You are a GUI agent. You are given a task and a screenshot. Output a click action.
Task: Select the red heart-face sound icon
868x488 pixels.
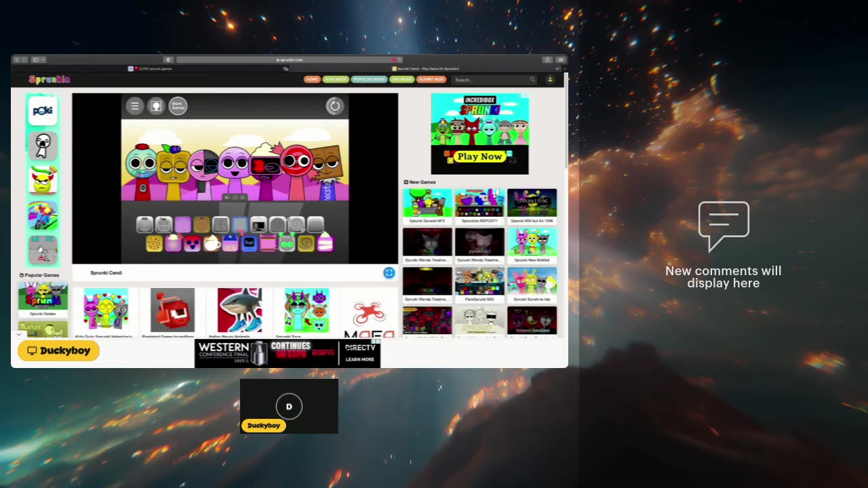(x=192, y=243)
